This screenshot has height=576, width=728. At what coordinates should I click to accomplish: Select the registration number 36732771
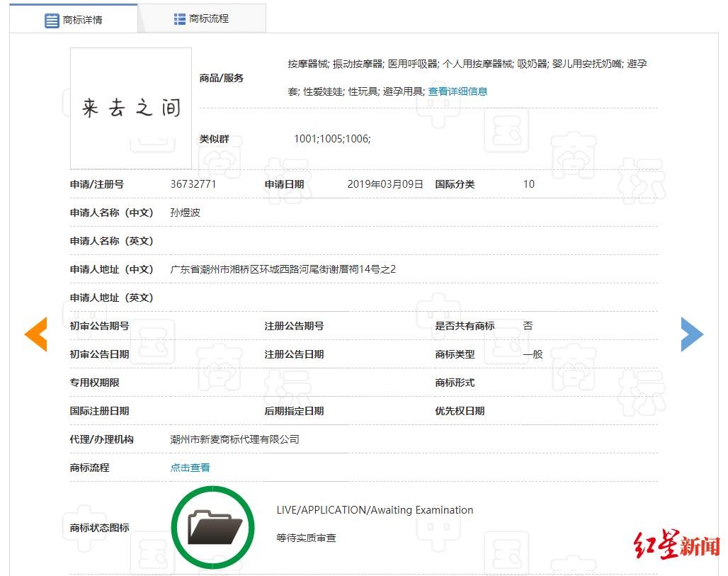click(193, 184)
